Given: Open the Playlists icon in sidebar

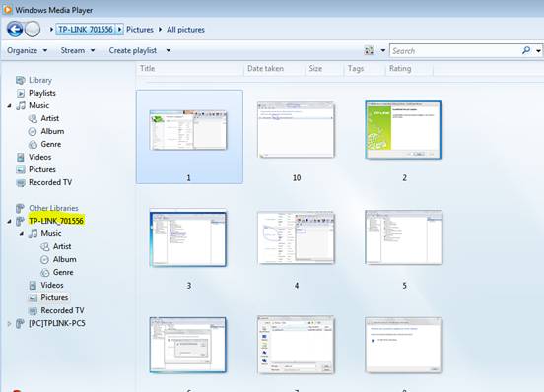Looking at the screenshot, I should point(21,93).
